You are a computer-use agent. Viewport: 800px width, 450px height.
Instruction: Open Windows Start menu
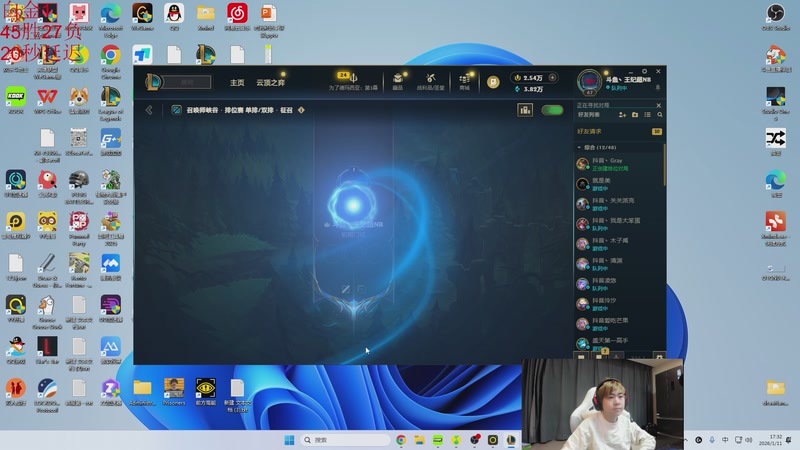tap(289, 440)
